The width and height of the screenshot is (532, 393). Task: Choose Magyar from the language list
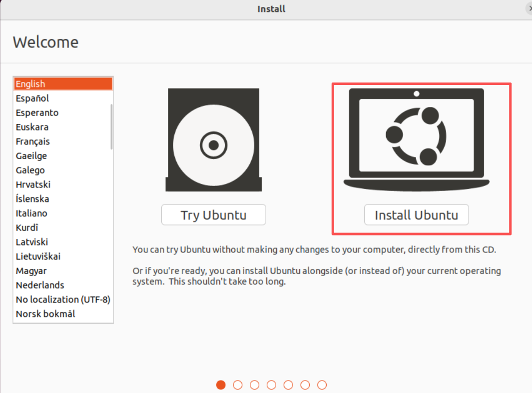click(x=63, y=270)
